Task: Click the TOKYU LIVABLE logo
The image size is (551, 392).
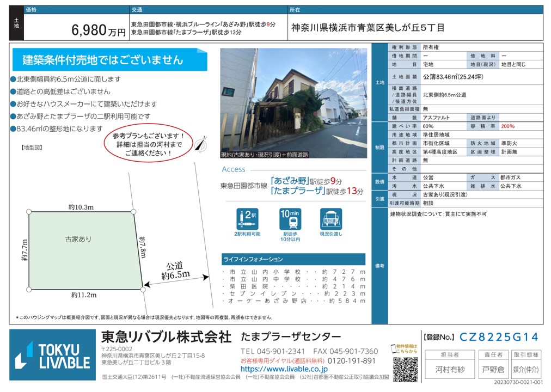Action: 53,354
